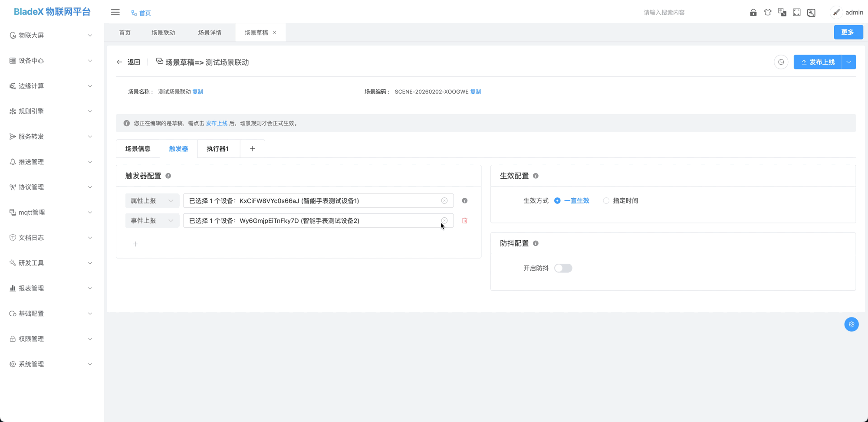Click the info icon next to 触发器配置
This screenshot has width=868, height=422.
pyautogui.click(x=168, y=176)
